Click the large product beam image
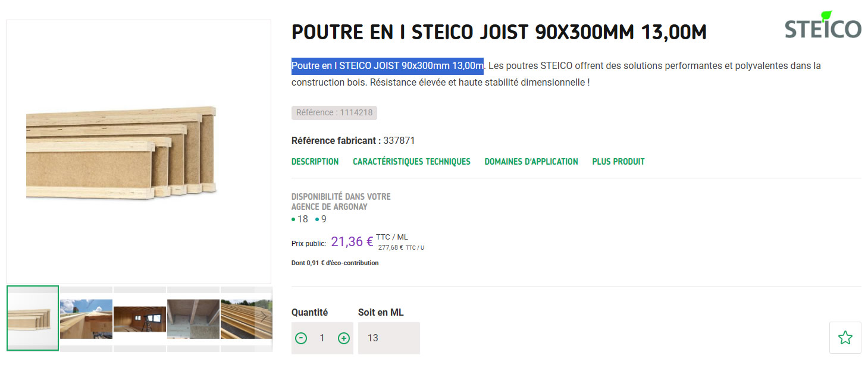Screen dimensions: 868x368 [138, 152]
